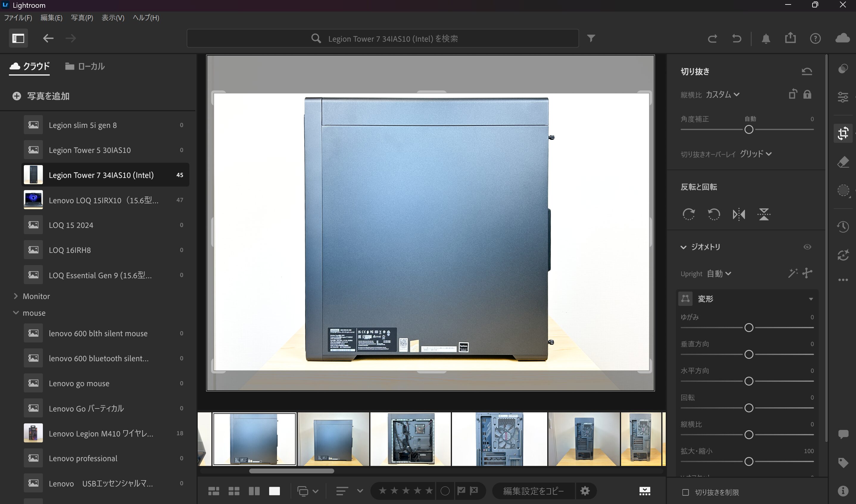Rotate the photo counterclockwise

pos(714,214)
